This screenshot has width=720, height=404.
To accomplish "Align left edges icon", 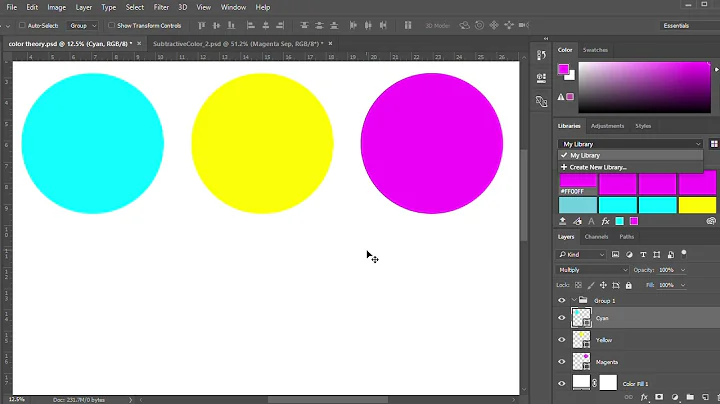I will 251,26.
